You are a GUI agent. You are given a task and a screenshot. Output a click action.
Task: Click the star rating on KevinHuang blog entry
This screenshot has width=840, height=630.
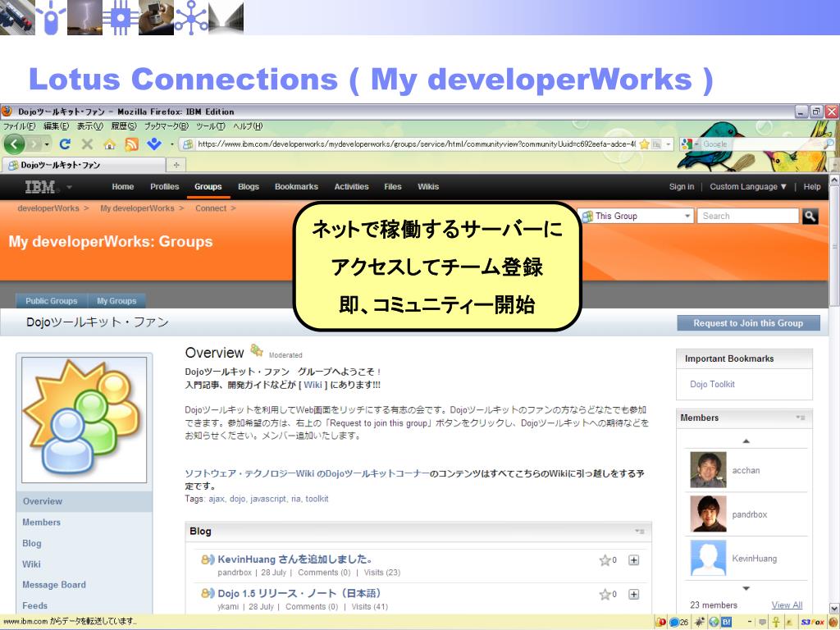coord(605,560)
